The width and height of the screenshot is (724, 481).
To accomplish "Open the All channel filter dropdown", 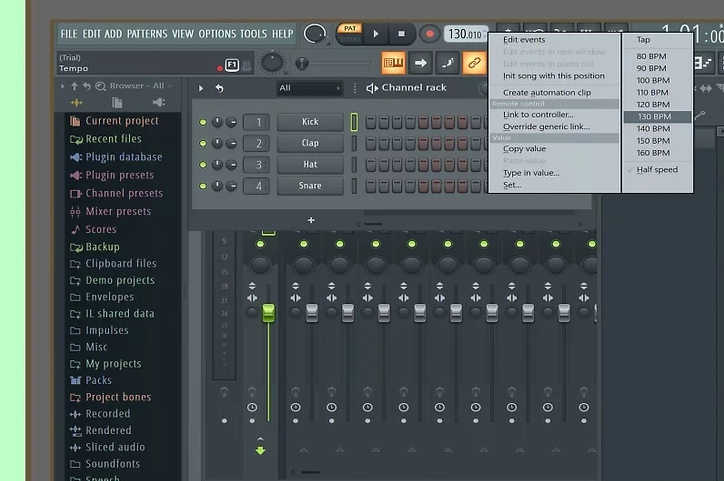I will [x=309, y=88].
